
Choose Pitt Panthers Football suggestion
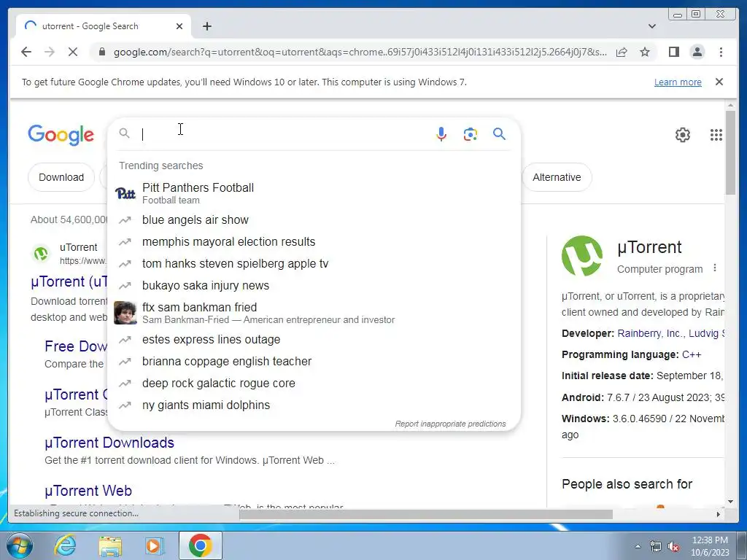[x=314, y=193]
